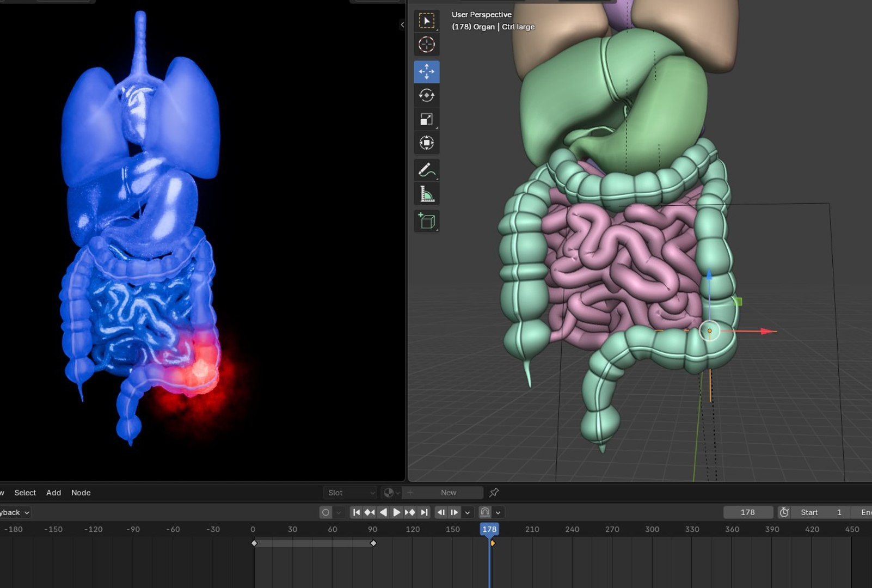Select the keyframe diamond at frame 90

373,543
